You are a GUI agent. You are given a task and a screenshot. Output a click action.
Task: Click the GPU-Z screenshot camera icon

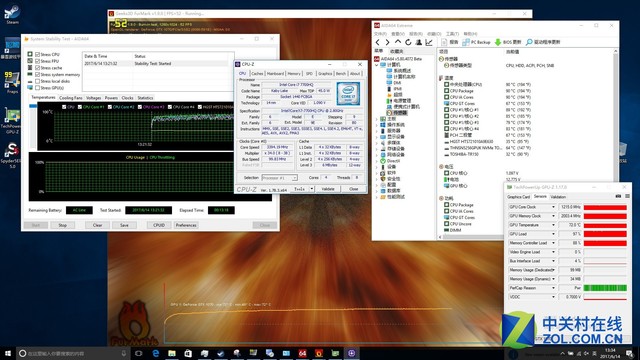pos(618,196)
